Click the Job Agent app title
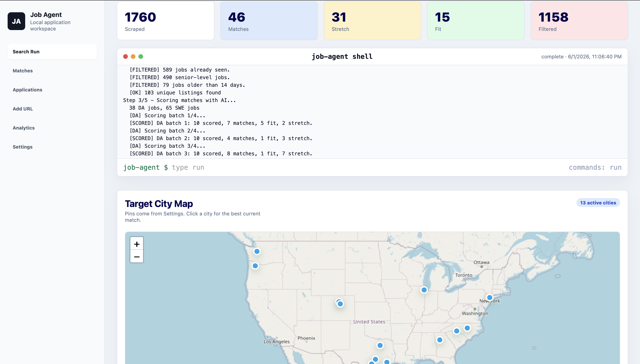 click(46, 15)
